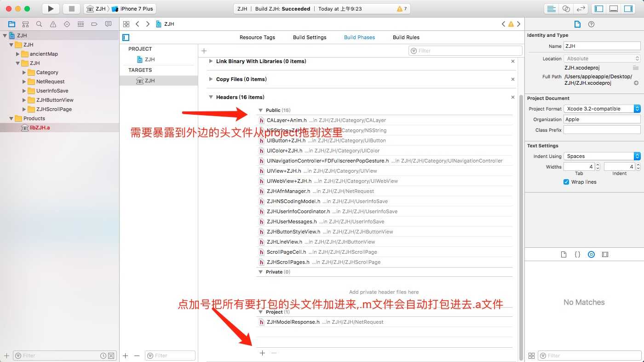This screenshot has height=362, width=644.
Task: Open the Object library
Action: tap(592, 254)
